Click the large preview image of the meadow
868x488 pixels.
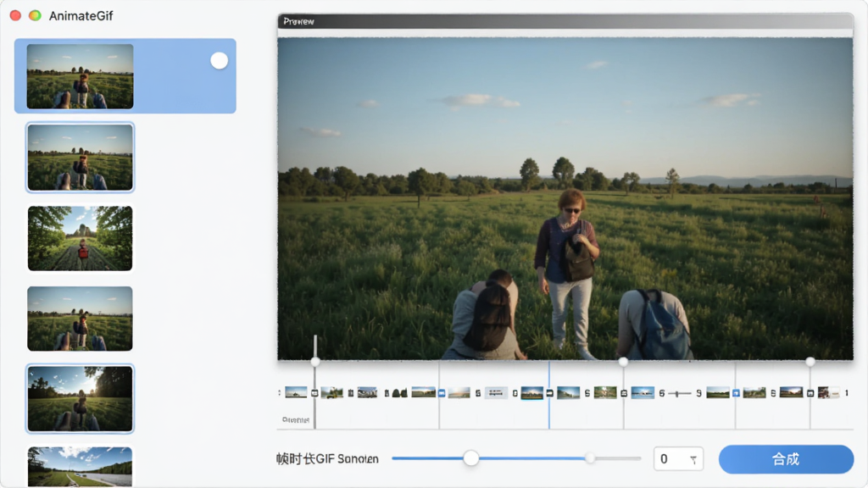tap(565, 198)
